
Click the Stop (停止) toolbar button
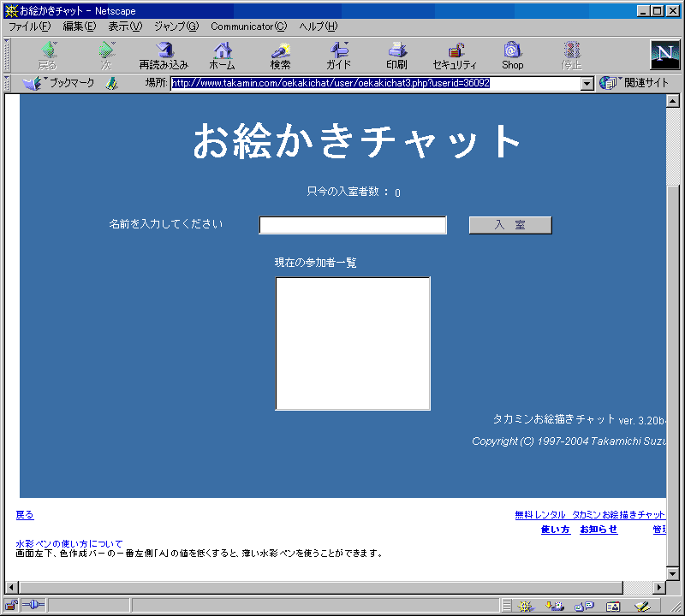(571, 56)
